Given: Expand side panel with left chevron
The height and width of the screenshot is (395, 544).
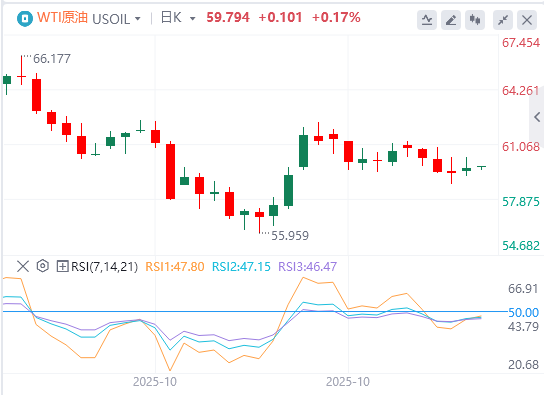Looking at the screenshot, I should (x=537, y=117).
